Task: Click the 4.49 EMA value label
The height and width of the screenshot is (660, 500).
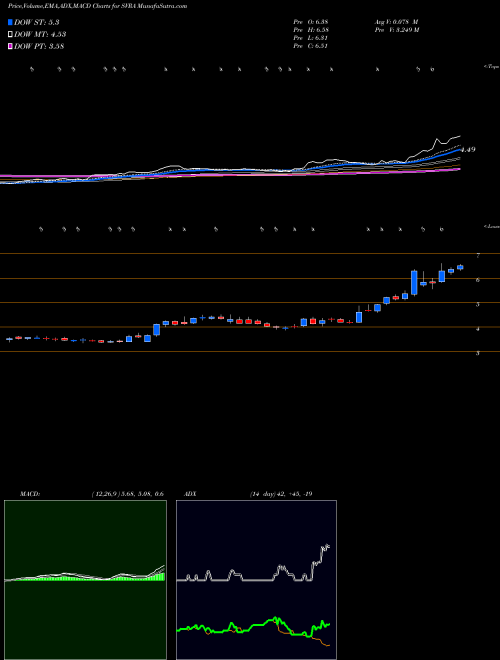Action: click(x=468, y=149)
